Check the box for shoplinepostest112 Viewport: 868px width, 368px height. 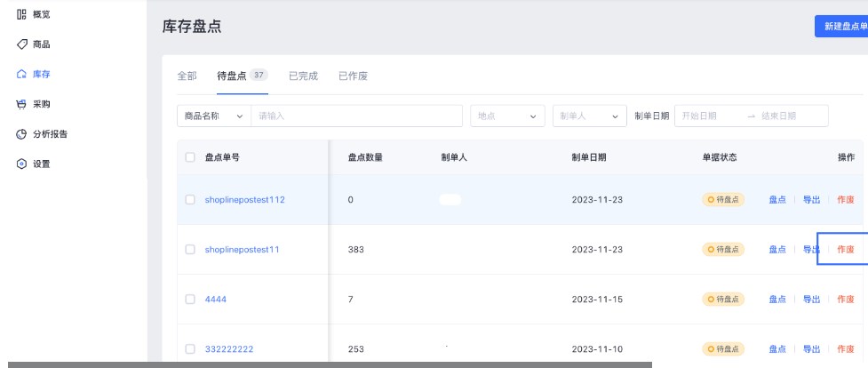point(190,200)
